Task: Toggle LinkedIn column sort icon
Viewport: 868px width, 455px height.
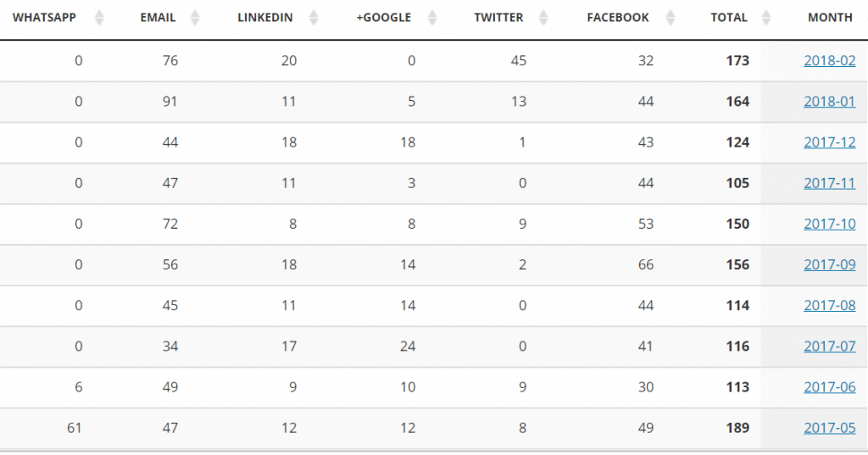Action: tap(314, 18)
